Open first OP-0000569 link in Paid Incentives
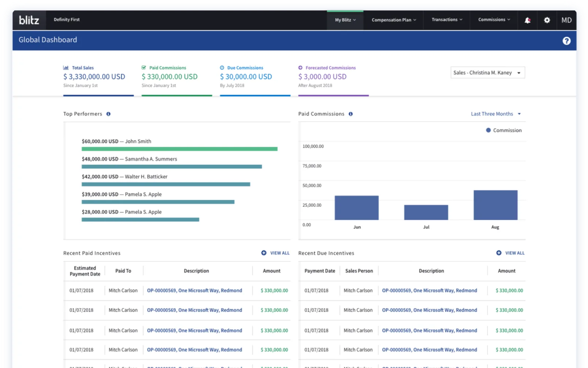Viewport: 588px width, 368px height. click(x=194, y=291)
